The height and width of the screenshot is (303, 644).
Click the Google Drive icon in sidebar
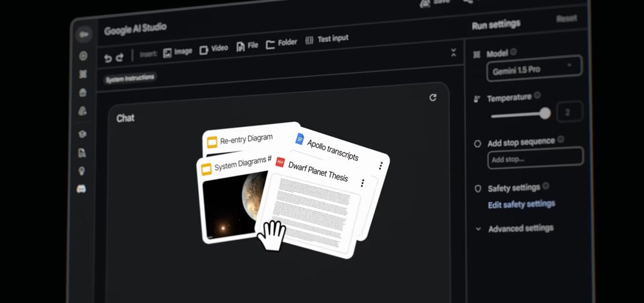click(82, 111)
